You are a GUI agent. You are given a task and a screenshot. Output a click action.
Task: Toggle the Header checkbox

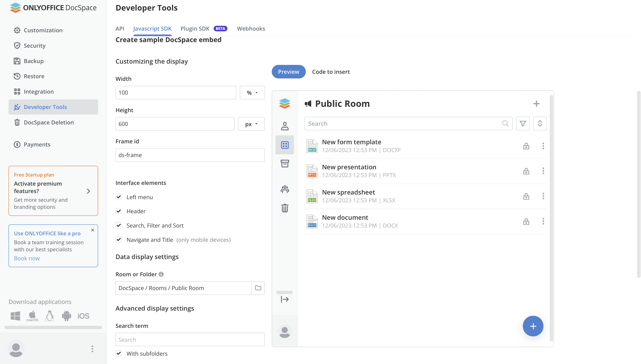pos(119,211)
